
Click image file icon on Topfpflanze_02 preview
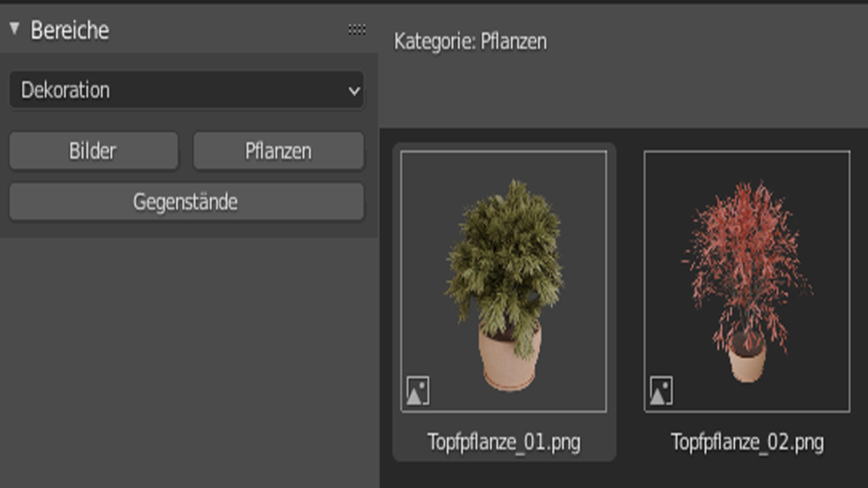[x=661, y=391]
